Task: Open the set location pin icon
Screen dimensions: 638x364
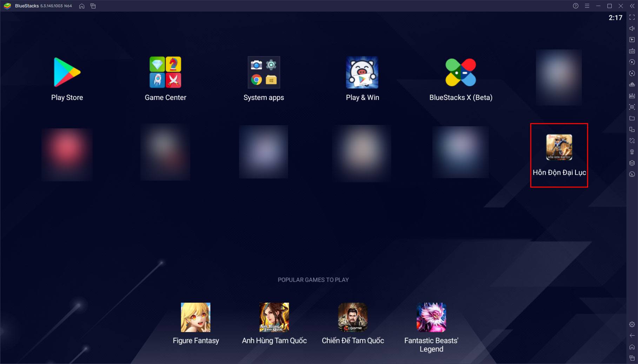Action: (x=632, y=152)
